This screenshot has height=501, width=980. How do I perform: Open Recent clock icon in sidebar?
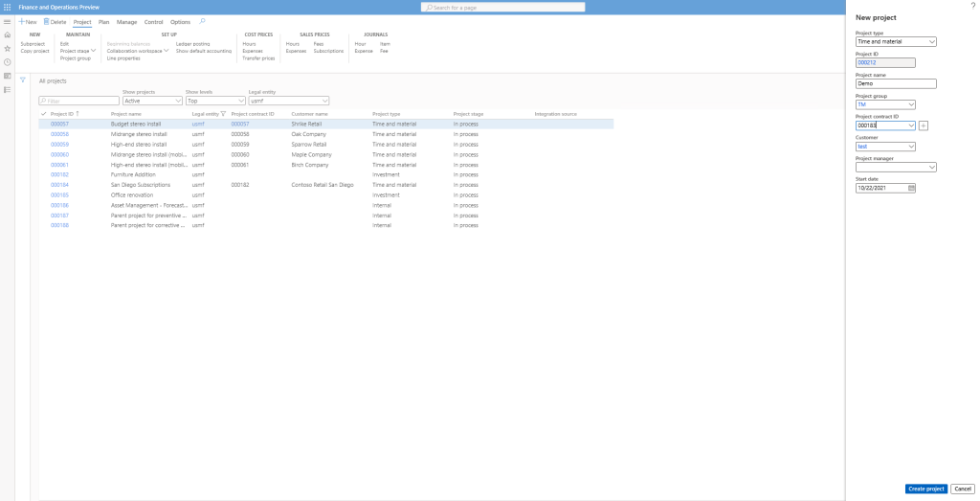coord(7,62)
